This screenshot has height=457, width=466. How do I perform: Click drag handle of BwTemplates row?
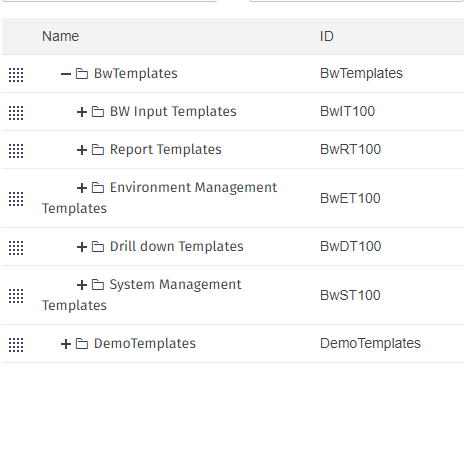click(x=16, y=75)
